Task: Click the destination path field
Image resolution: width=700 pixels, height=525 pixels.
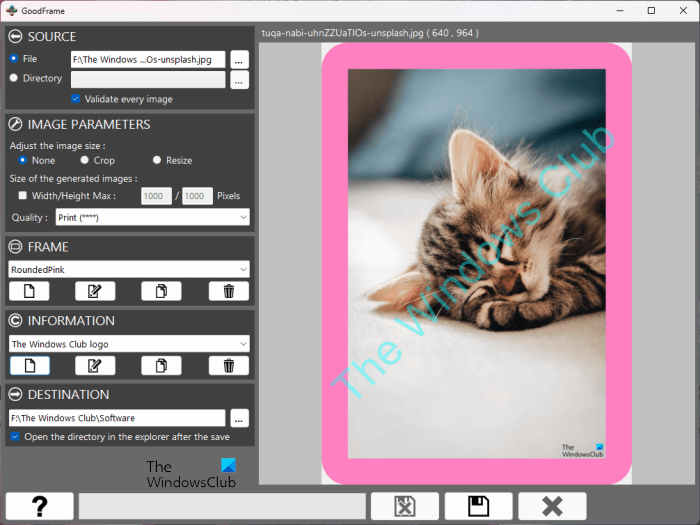Action: [x=117, y=418]
